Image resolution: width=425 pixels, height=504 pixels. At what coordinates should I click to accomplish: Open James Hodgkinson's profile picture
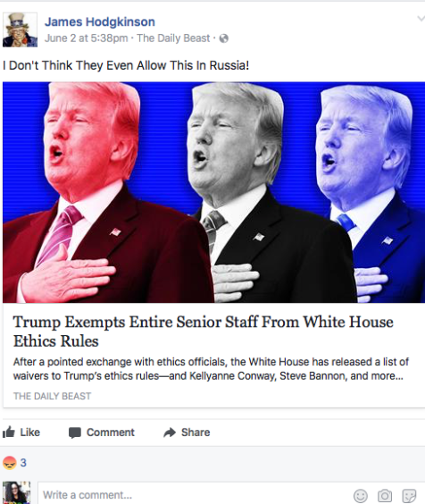pyautogui.click(x=20, y=29)
